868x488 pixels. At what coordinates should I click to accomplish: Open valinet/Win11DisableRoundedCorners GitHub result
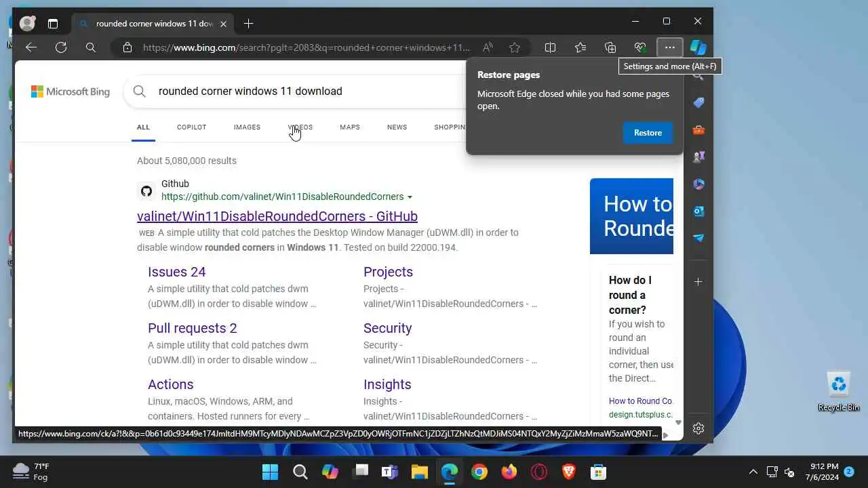[277, 216]
